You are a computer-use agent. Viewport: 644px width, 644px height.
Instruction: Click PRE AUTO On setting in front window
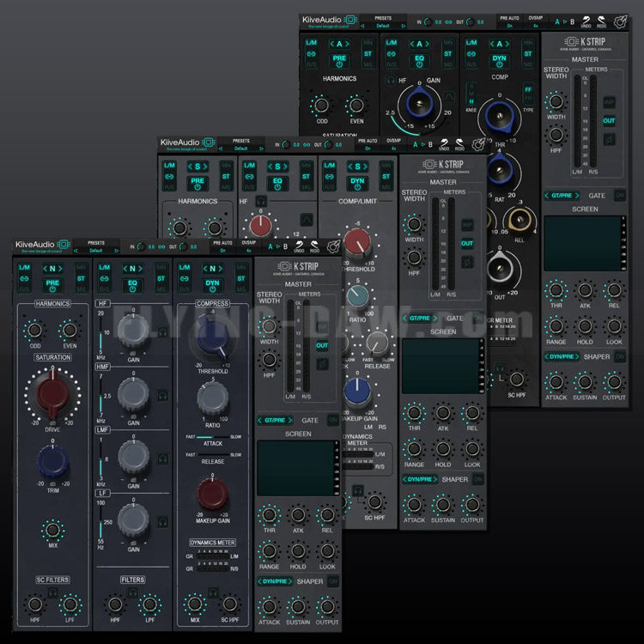(x=223, y=246)
